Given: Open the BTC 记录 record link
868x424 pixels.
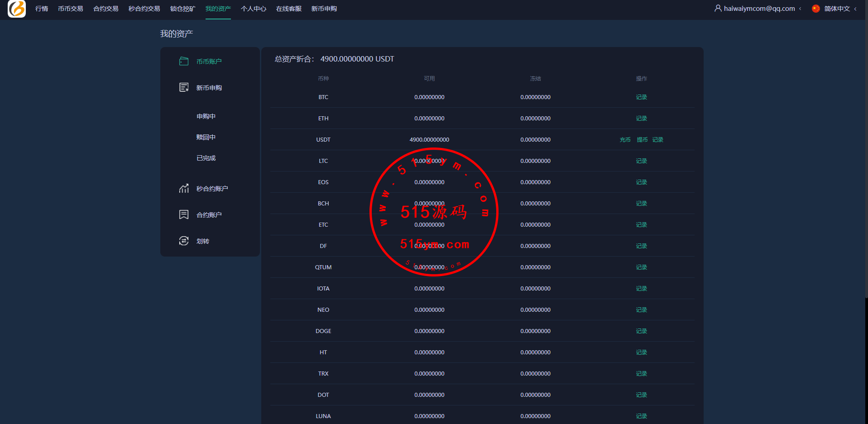Looking at the screenshot, I should [641, 97].
